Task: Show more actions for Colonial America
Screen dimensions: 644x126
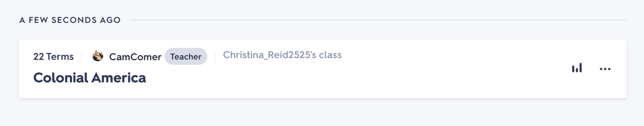Action: 605,69
